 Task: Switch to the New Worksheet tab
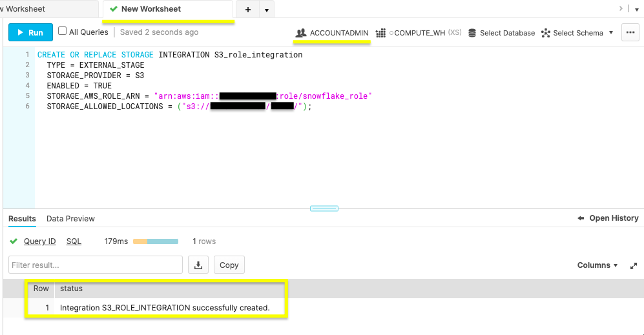151,9
